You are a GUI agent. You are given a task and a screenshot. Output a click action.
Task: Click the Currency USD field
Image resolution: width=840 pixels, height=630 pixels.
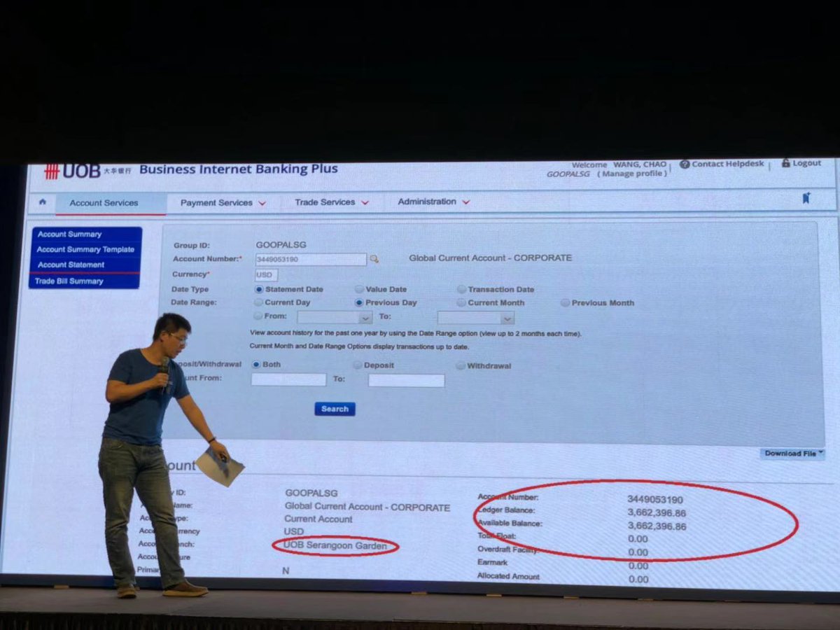[266, 275]
